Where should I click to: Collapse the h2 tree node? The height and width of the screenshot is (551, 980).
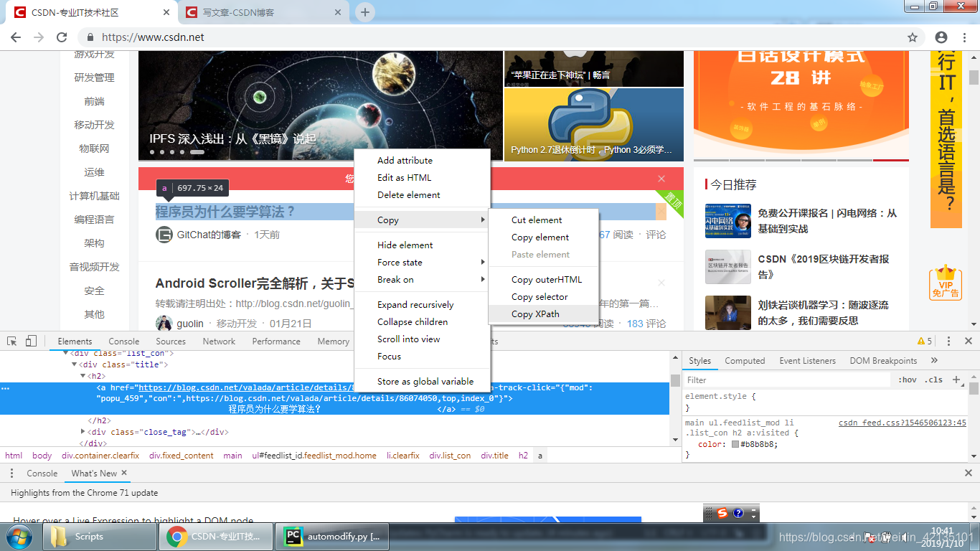[x=82, y=375]
